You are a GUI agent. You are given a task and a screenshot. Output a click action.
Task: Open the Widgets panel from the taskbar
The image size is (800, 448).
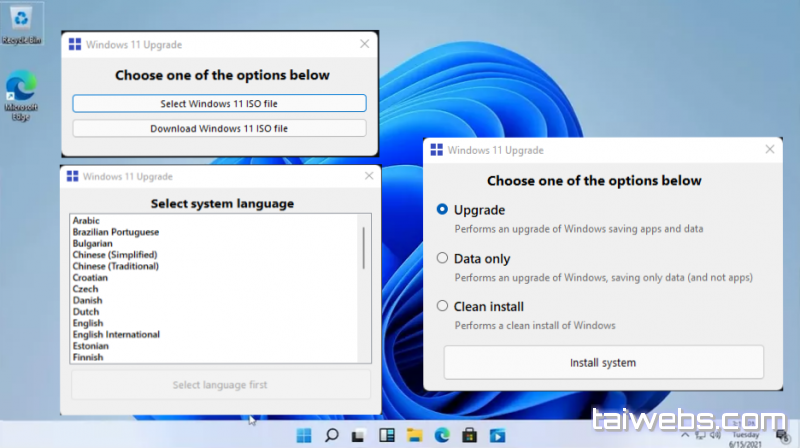pos(386,435)
